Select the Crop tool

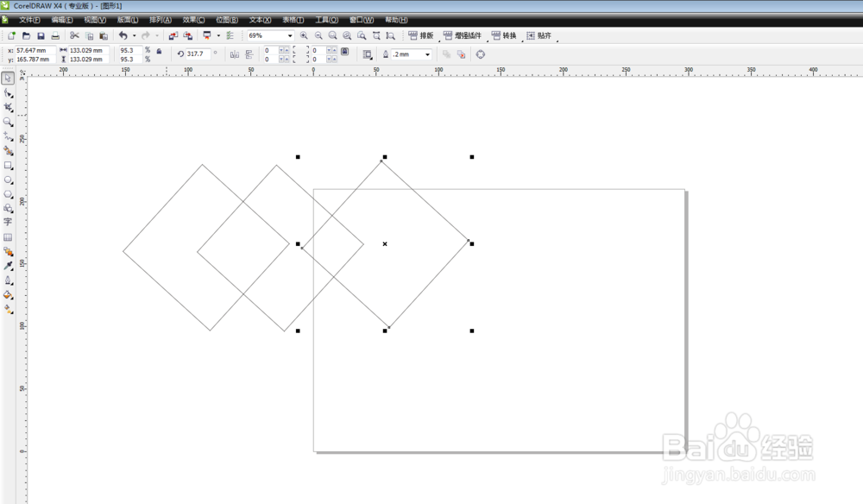(x=8, y=108)
